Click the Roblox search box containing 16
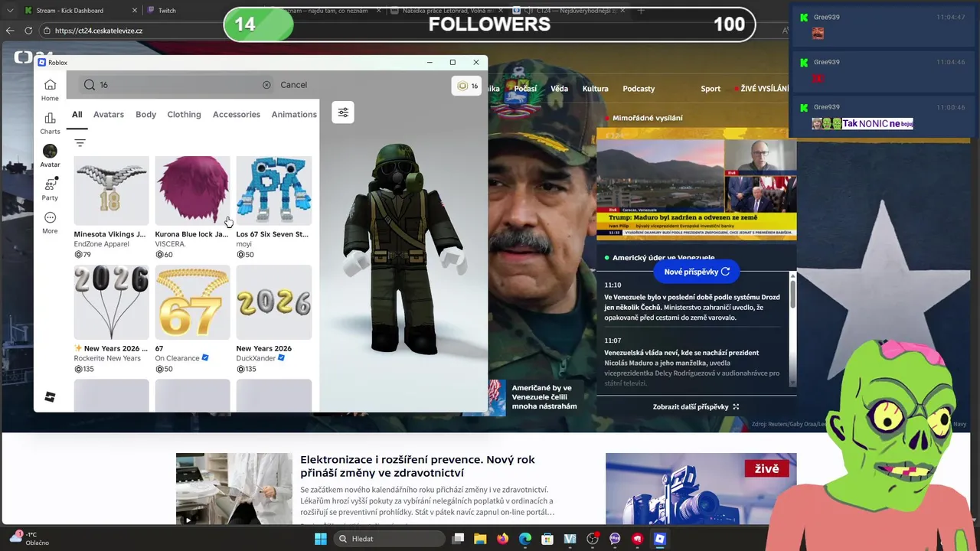The width and height of the screenshot is (980, 551). [x=176, y=85]
